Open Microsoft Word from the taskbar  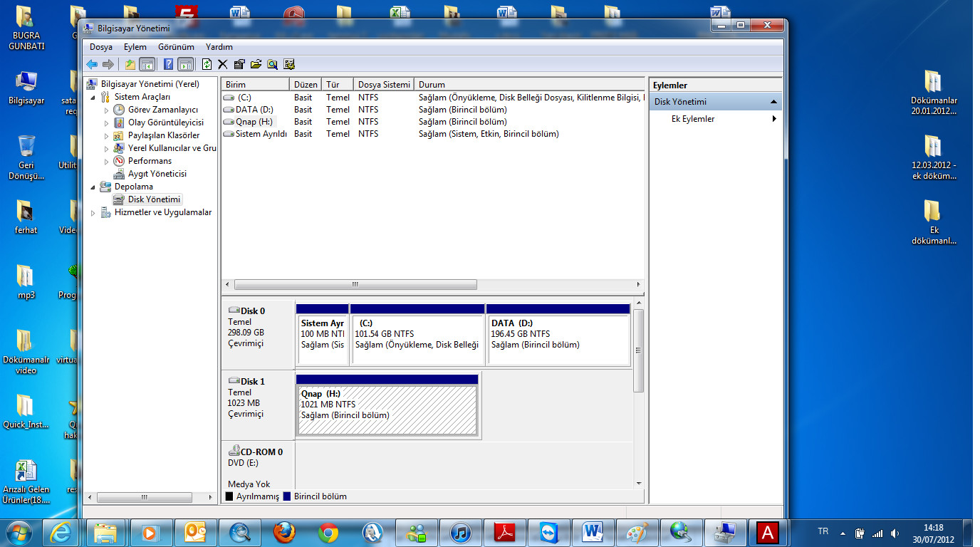[593, 532]
